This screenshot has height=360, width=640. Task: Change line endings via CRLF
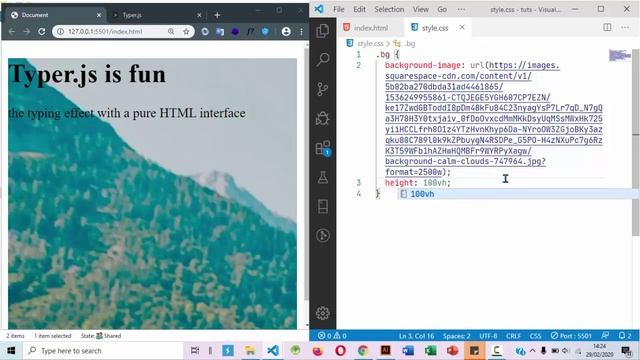point(513,336)
